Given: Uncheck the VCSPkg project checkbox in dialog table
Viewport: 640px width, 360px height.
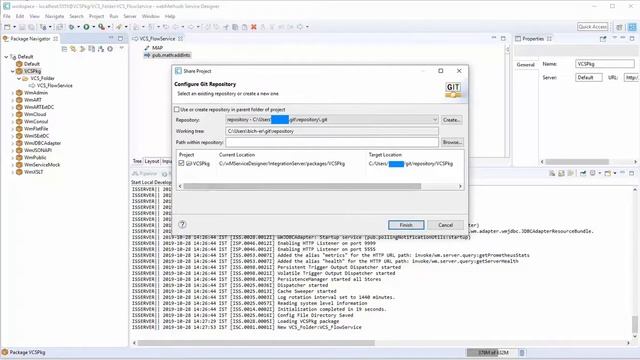Looking at the screenshot, I should (x=181, y=163).
